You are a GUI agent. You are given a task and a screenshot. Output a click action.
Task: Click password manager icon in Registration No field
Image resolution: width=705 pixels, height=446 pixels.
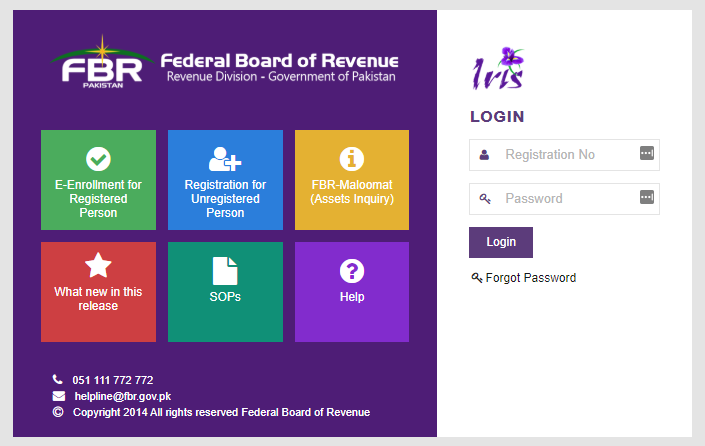coord(646,153)
